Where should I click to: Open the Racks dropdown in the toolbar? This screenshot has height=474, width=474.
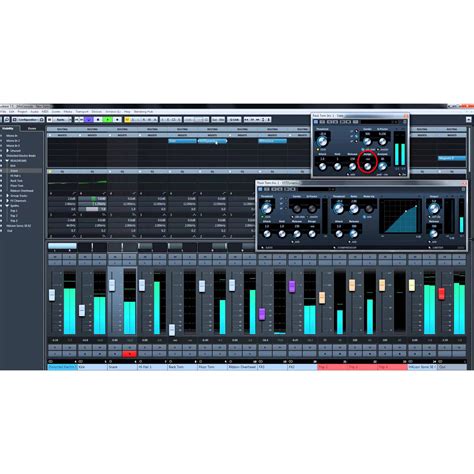click(59, 119)
